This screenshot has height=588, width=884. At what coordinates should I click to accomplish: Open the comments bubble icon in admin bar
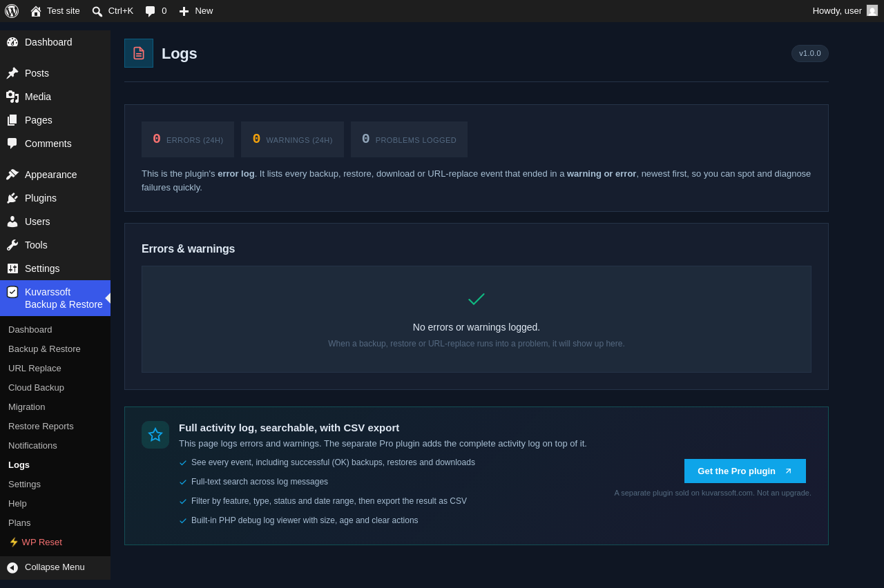tap(151, 11)
